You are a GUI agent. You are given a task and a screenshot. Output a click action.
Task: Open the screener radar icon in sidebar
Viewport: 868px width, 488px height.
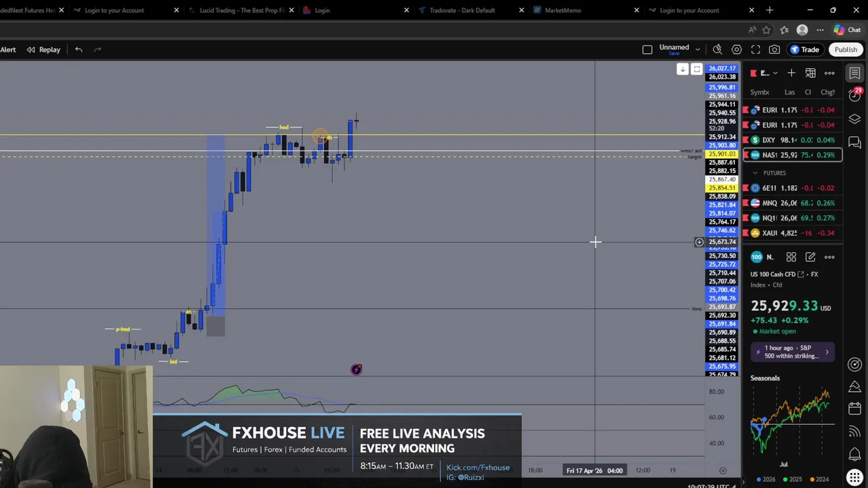[854, 365]
